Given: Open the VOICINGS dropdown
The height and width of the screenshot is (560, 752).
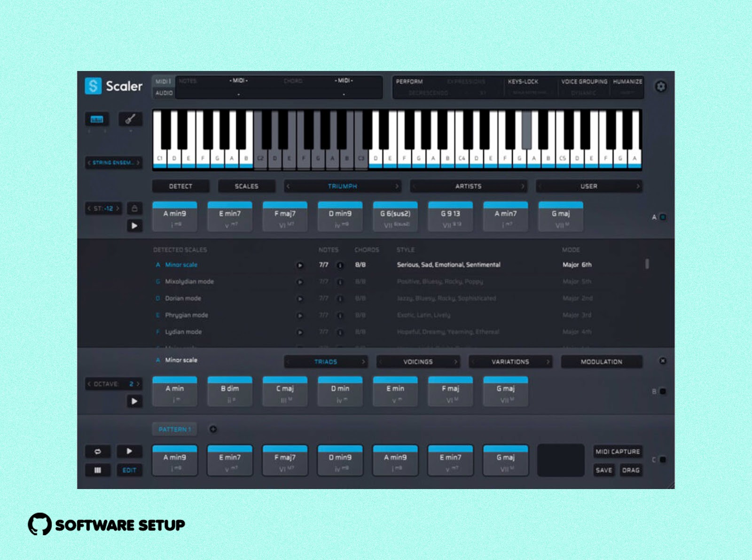Looking at the screenshot, I should pos(418,362).
